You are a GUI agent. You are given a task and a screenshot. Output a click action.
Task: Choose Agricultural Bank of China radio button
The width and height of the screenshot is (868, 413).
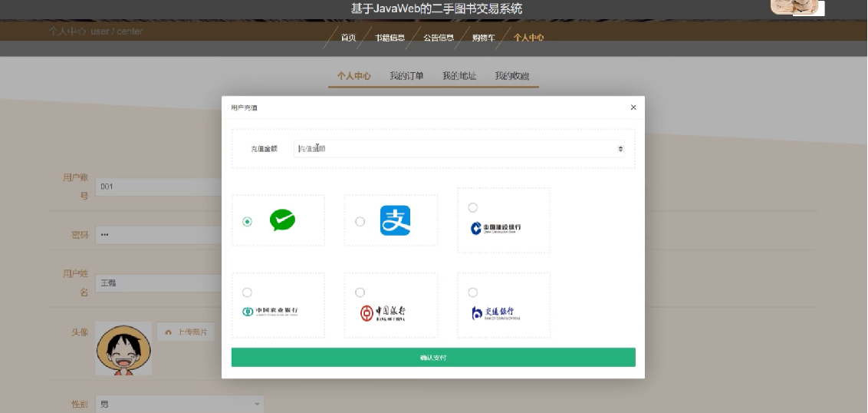[248, 292]
